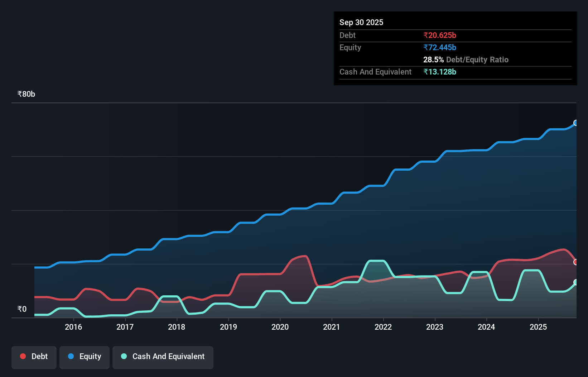The width and height of the screenshot is (588, 377).
Task: Click the ₹20.625b debt value
Action: pyautogui.click(x=440, y=35)
